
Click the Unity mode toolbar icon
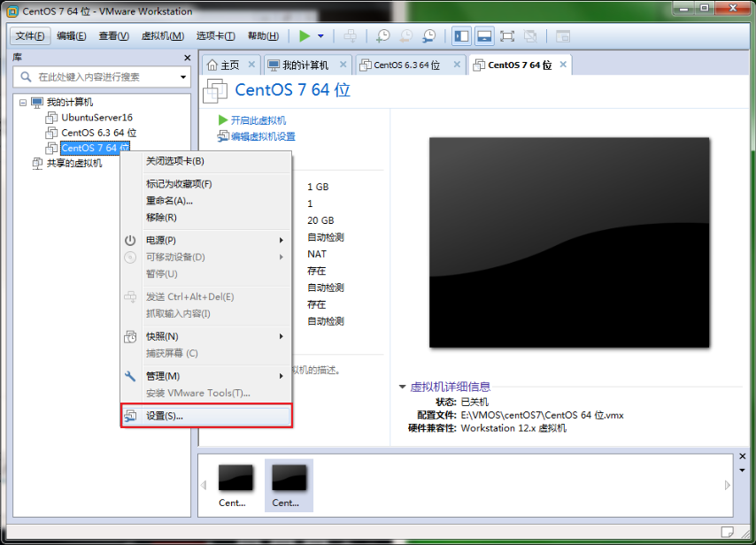coord(530,36)
